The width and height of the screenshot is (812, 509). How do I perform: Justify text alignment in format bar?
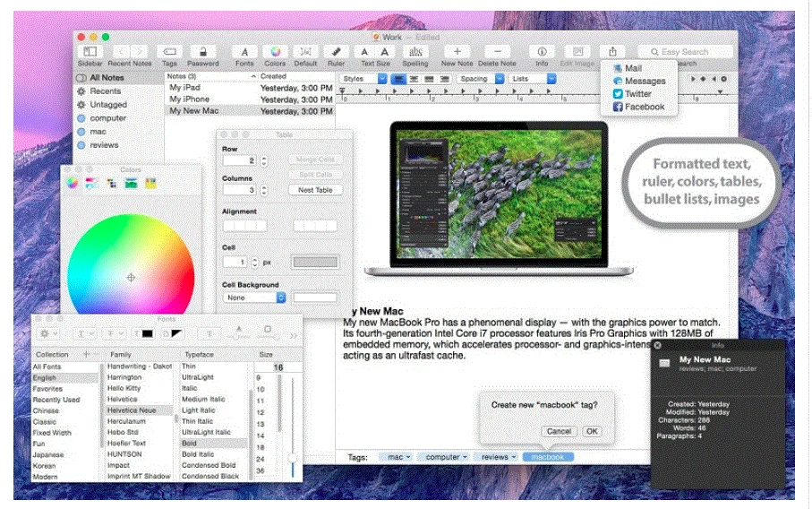point(429,79)
